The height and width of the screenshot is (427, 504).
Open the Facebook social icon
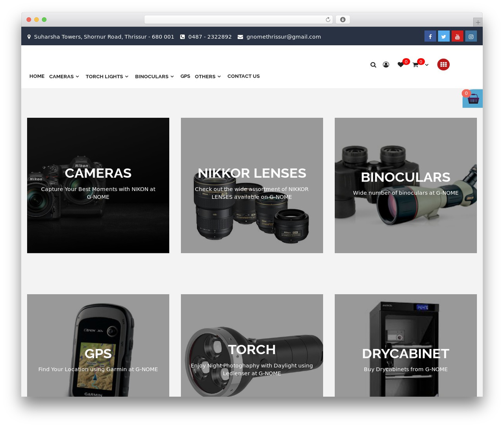430,36
